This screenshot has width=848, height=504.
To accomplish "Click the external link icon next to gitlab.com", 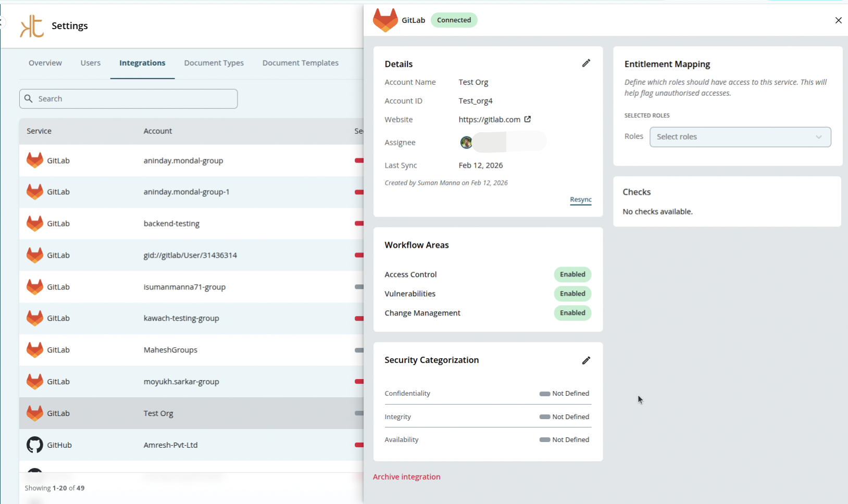I will [x=528, y=119].
